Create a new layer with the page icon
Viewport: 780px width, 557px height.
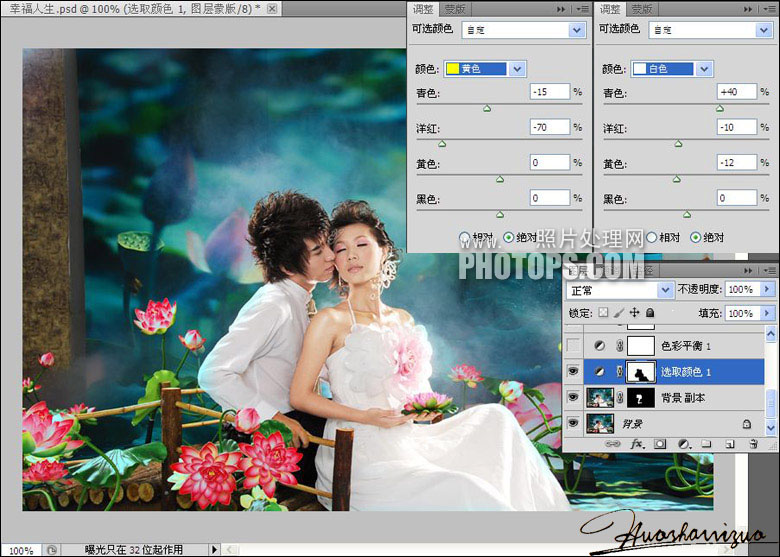(x=730, y=444)
